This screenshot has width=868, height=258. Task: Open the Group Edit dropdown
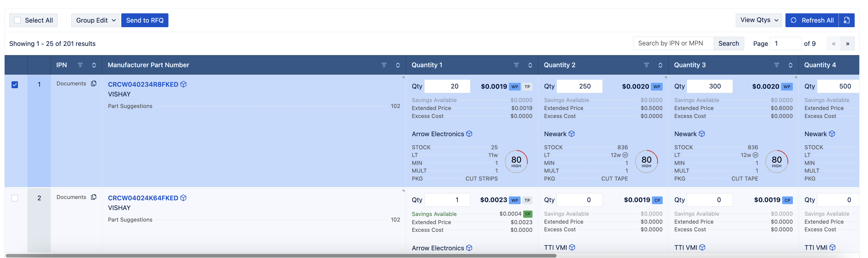point(95,20)
